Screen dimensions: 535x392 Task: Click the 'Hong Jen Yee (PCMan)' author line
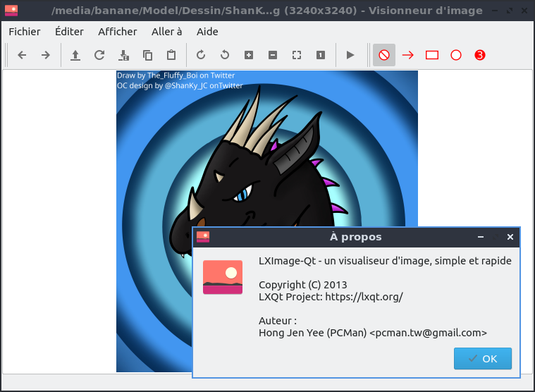point(373,332)
